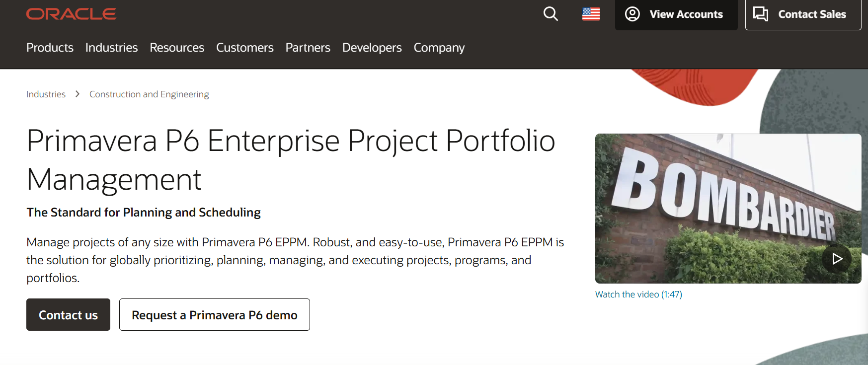Follow the Industries breadcrumb link
868x365 pixels.
coord(46,94)
